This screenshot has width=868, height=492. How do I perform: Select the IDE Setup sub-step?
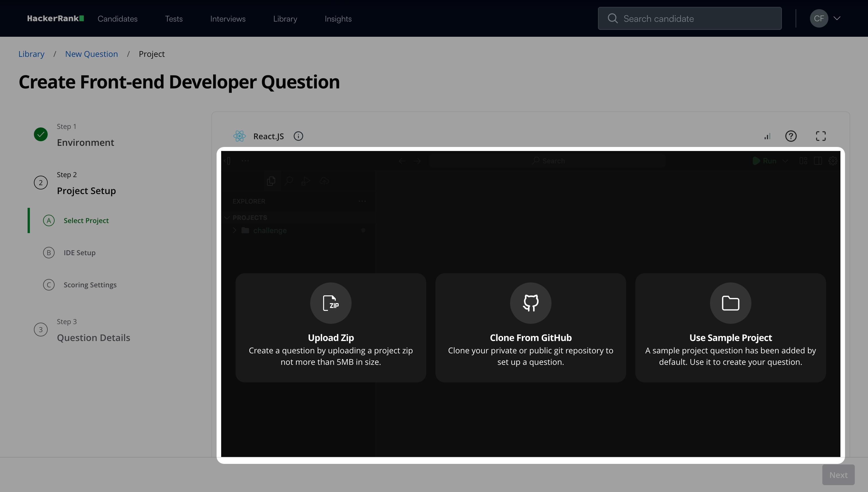(x=80, y=253)
